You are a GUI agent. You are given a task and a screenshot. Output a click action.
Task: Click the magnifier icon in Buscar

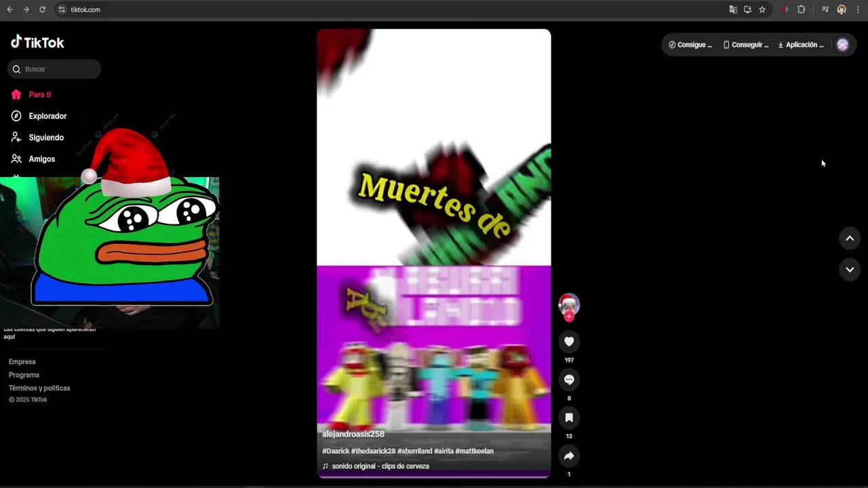[x=16, y=69]
